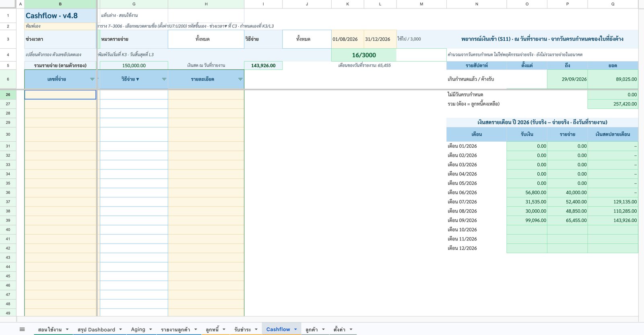This screenshot has width=644, height=335.
Task: Open filter icon in วิธีจ่าย header
Action: [x=164, y=79]
